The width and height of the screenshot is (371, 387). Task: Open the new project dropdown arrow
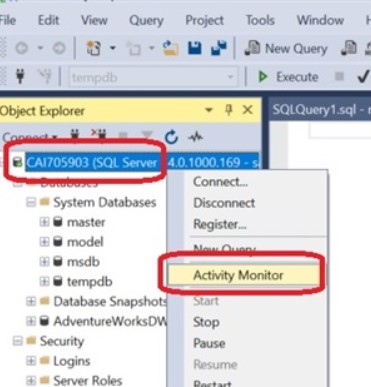point(113,48)
